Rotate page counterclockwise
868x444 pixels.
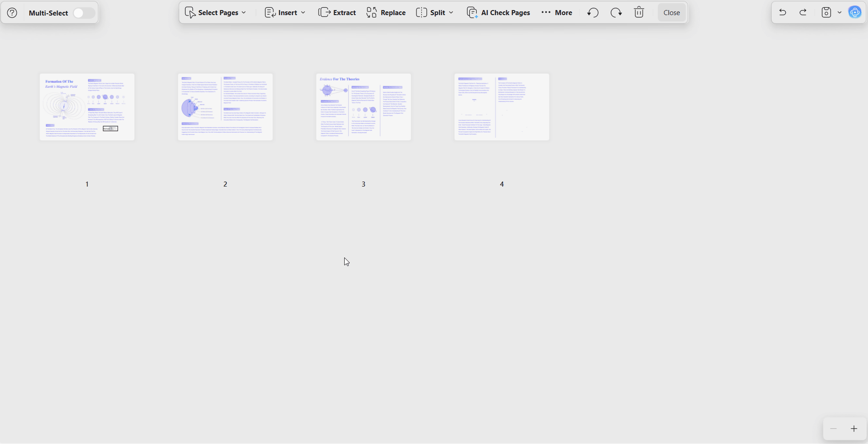pyautogui.click(x=593, y=13)
